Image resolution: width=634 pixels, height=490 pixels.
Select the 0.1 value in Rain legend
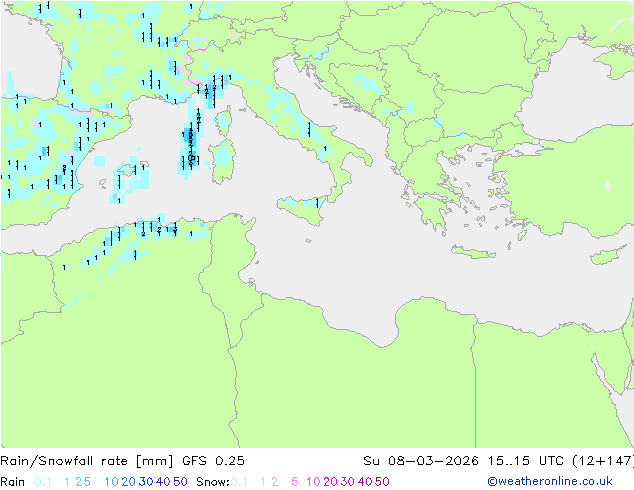[x=43, y=482]
